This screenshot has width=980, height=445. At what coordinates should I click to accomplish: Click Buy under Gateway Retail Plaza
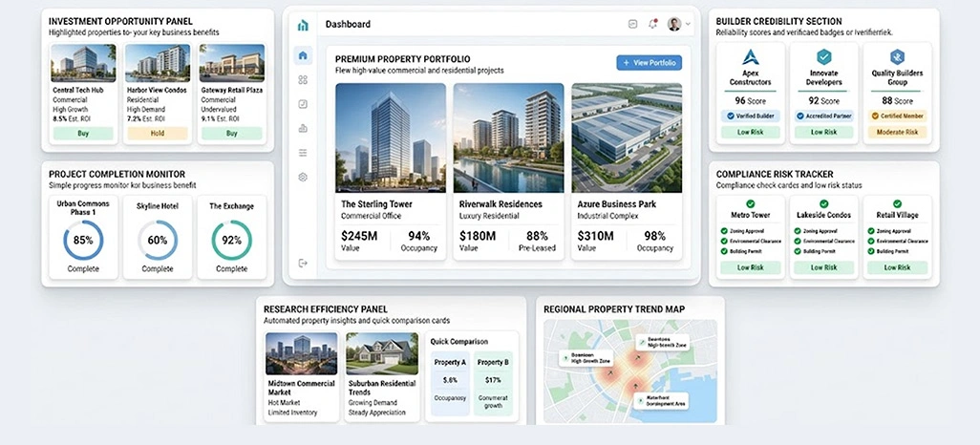point(232,133)
